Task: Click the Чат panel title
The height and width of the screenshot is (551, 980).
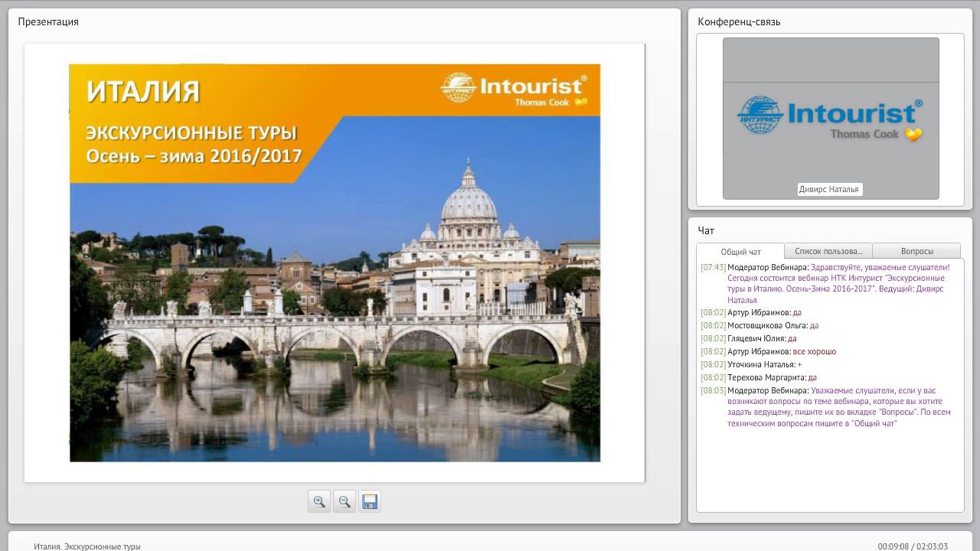Action: click(x=706, y=230)
